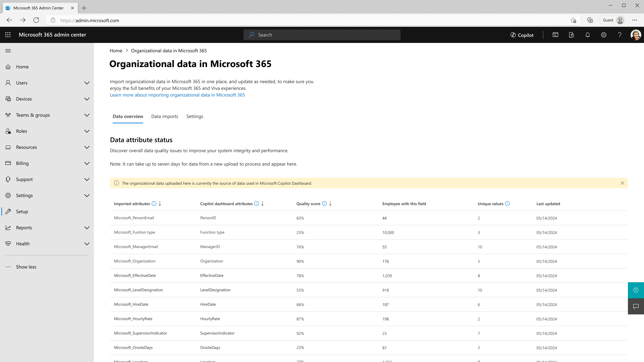This screenshot has width=644, height=362.
Task: Open notifications bell icon
Action: (x=587, y=35)
